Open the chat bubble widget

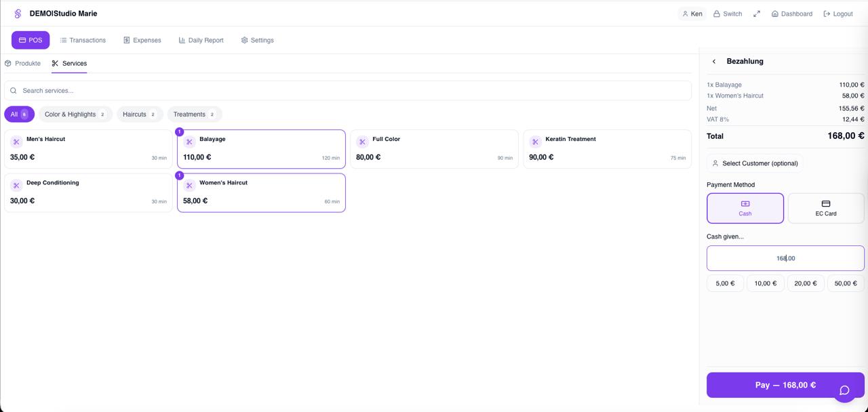[844, 390]
